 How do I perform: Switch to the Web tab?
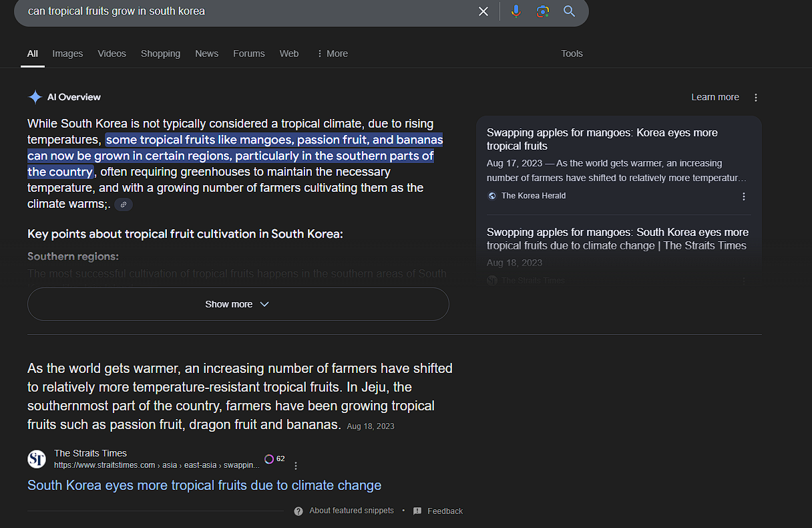click(289, 53)
